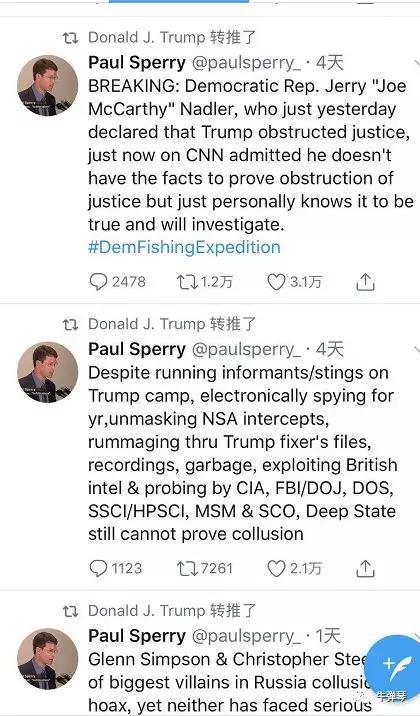Like the tweet with 3.1万 hearts
The width and height of the screenshot is (420, 716).
click(x=294, y=282)
